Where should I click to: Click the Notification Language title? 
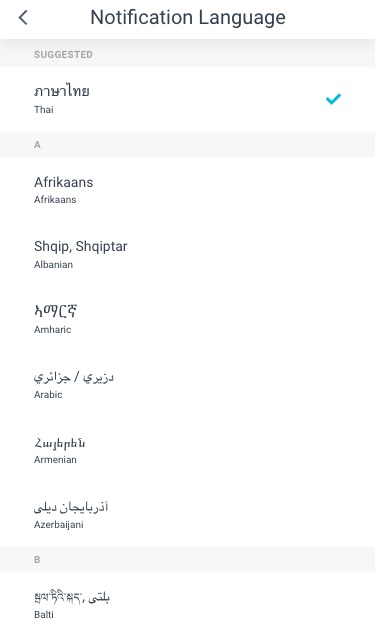pyautogui.click(x=188, y=17)
